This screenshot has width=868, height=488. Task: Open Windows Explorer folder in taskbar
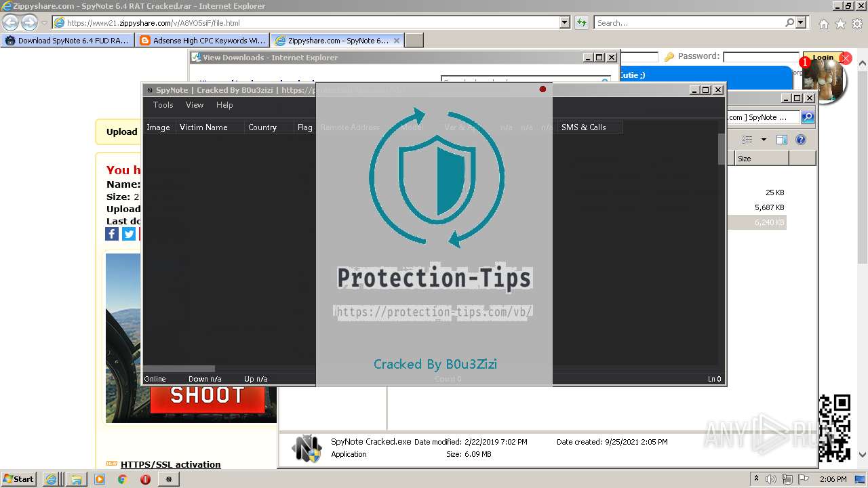point(76,479)
